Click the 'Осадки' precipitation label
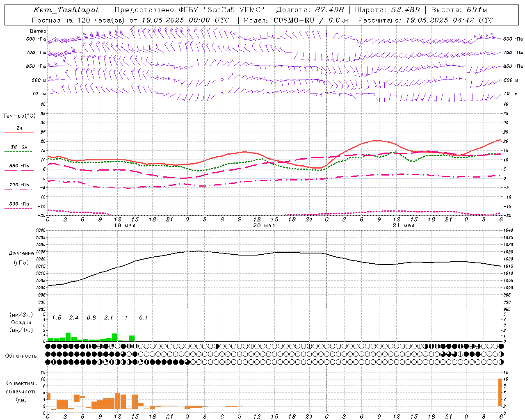Image resolution: width=525 pixels, height=420 pixels. [x=21, y=322]
